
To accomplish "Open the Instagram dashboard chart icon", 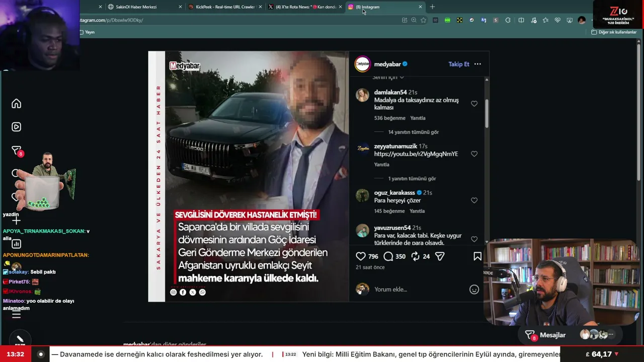I will (17, 244).
